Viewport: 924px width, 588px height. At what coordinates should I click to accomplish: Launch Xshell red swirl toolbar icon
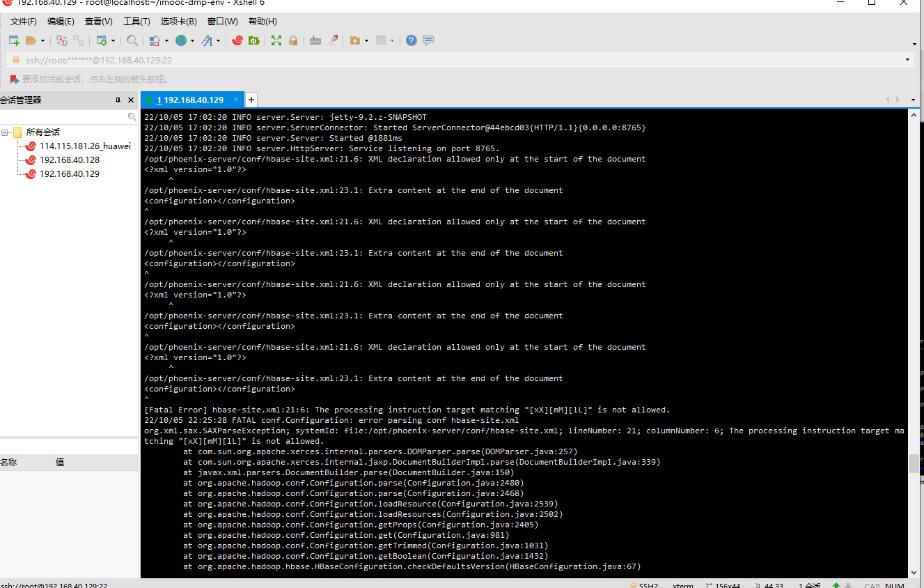point(237,40)
